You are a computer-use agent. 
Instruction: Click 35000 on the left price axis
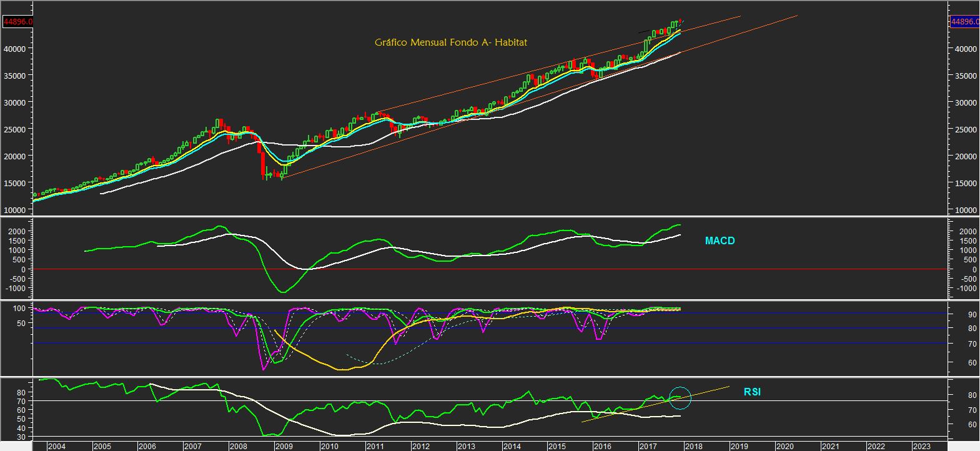[16, 76]
